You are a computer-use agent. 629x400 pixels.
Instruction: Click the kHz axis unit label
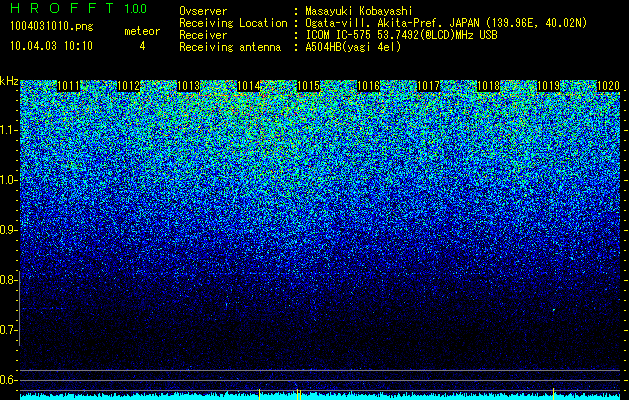click(9, 81)
